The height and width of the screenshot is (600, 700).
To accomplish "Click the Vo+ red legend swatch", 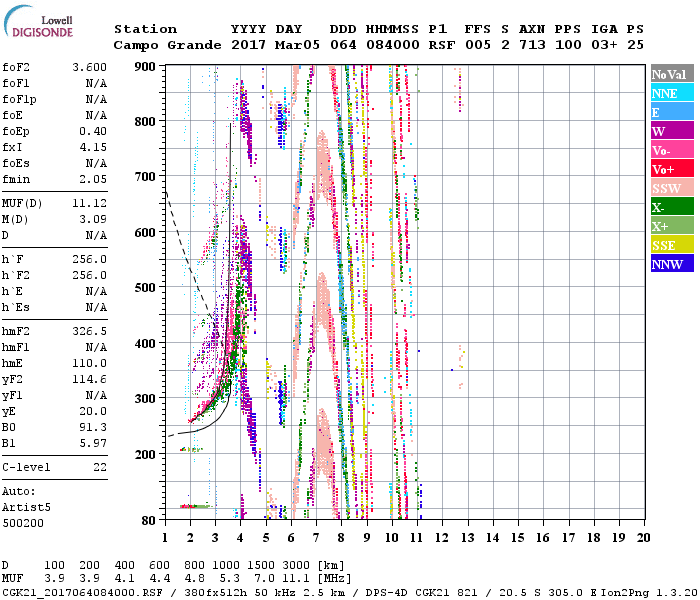I will tap(672, 169).
